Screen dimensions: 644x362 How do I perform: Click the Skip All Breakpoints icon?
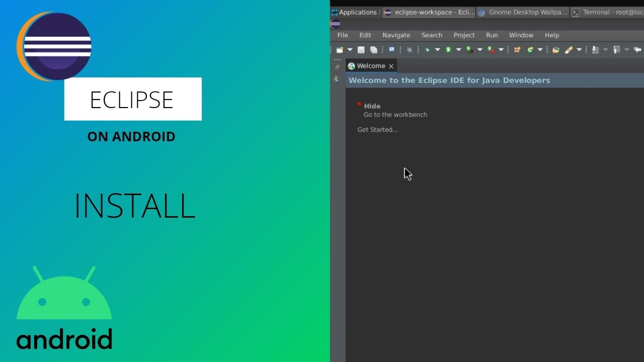[410, 50]
